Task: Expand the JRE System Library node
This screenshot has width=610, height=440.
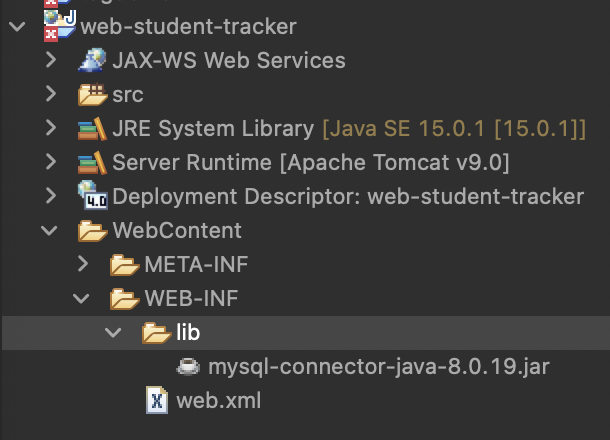Action: [51, 128]
